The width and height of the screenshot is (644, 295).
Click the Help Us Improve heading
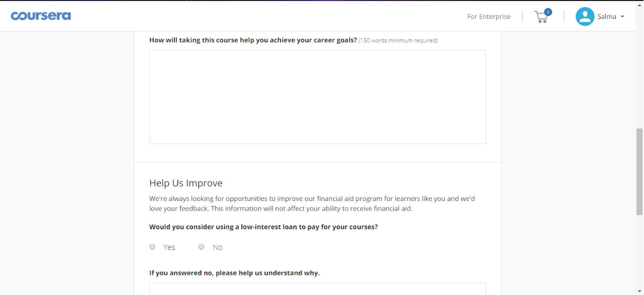(x=186, y=183)
